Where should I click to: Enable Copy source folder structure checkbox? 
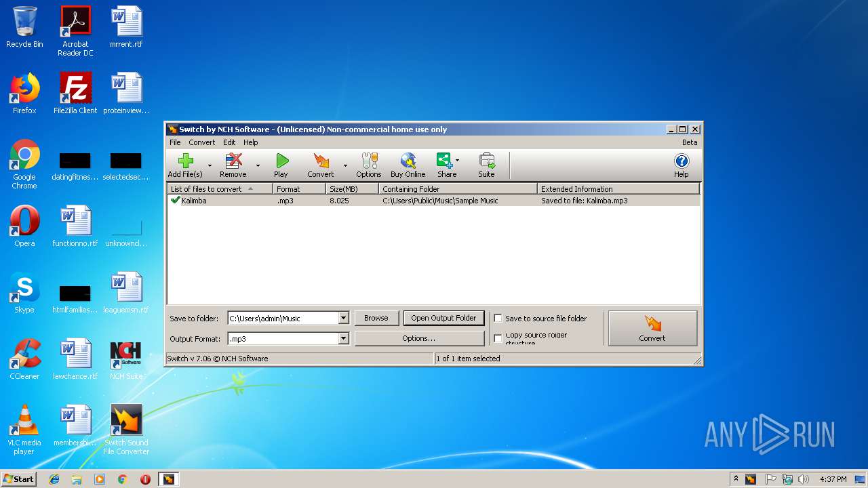coord(498,338)
